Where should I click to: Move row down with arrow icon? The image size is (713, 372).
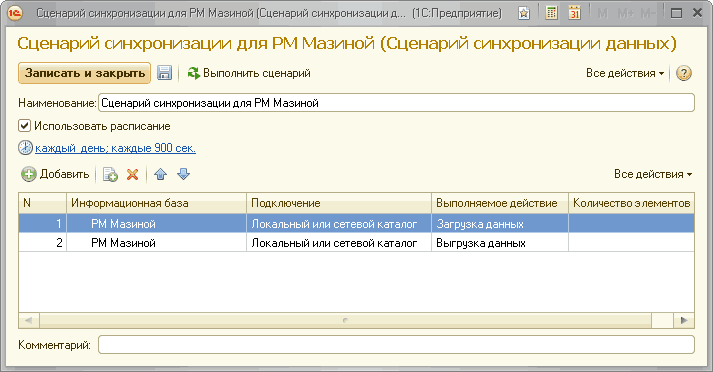click(x=183, y=174)
